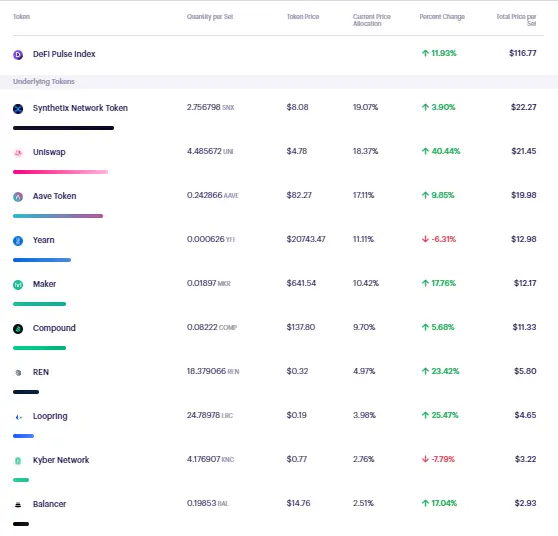Click the Aave gradient allocation bar

tap(58, 216)
